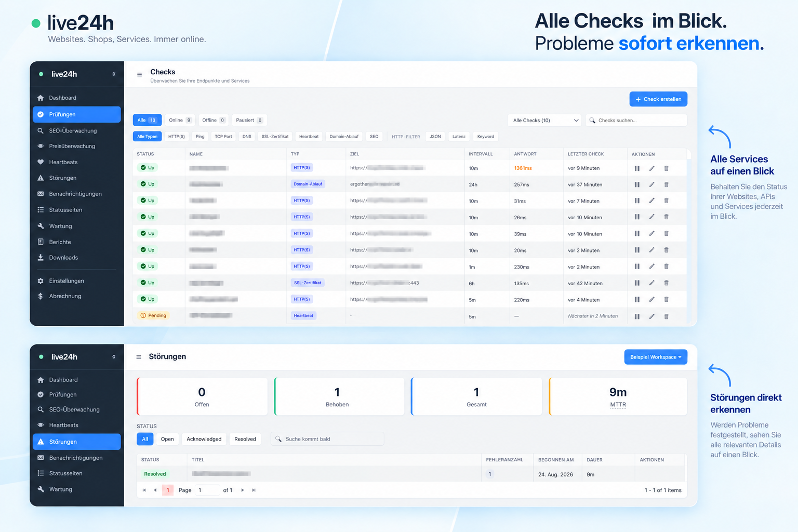Screen dimensions: 798x532
Task: Click the Downloads arrow icon in sidebar
Action: click(41, 258)
